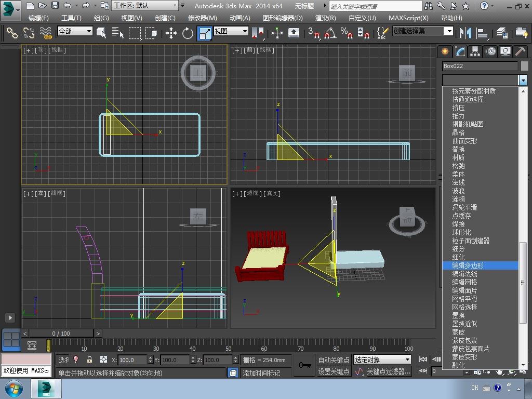The image size is (532, 399).
Task: Click the time slider 0 / 100 handle
Action: [61, 334]
